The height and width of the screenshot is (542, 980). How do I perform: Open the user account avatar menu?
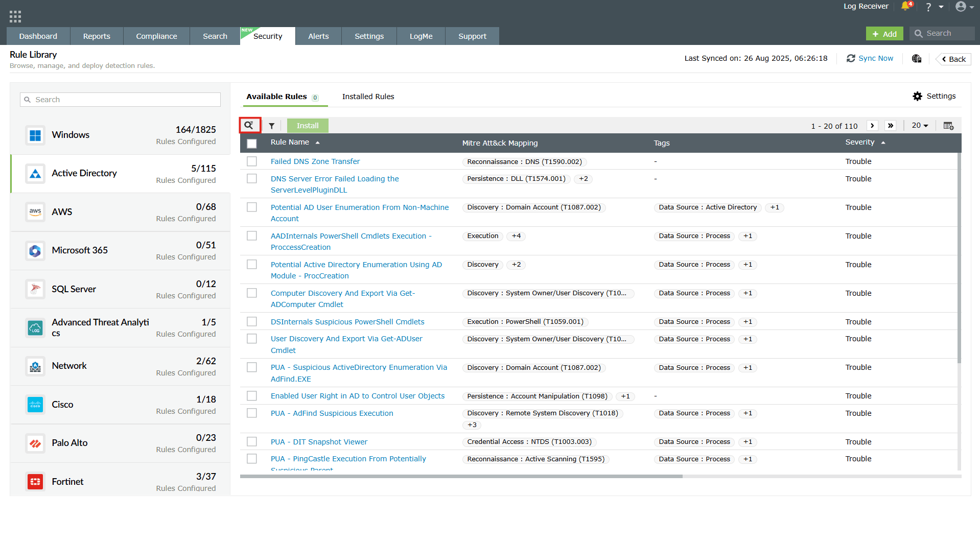961,6
